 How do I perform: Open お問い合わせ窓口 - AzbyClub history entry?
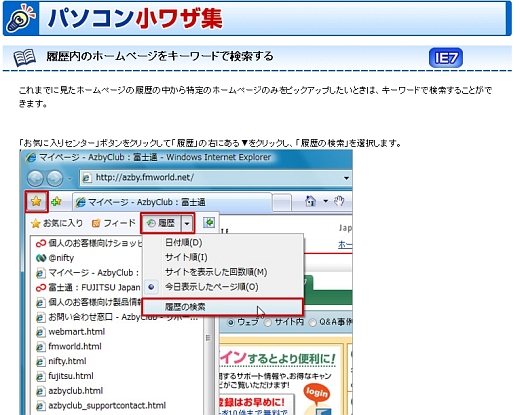[117, 317]
